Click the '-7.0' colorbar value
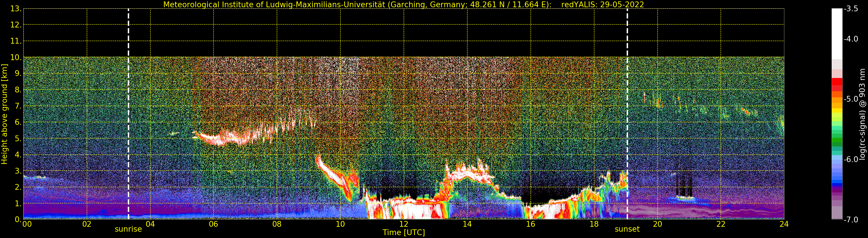 click(x=851, y=220)
